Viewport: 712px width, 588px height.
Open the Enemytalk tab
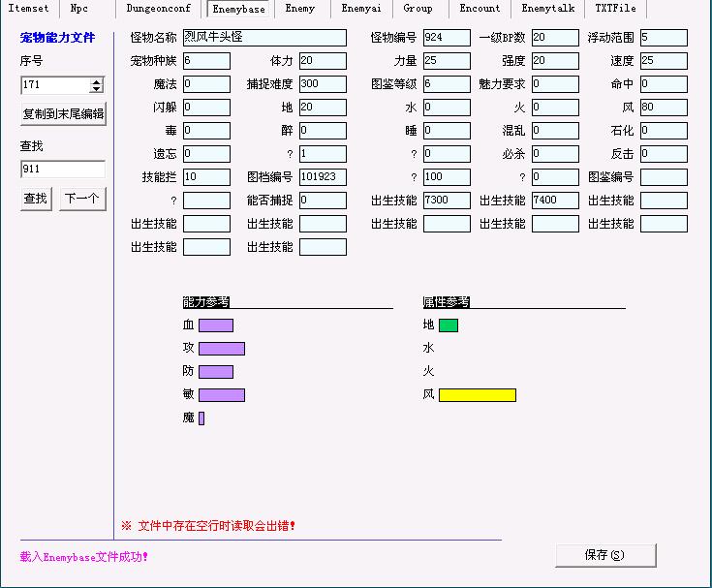tap(547, 9)
